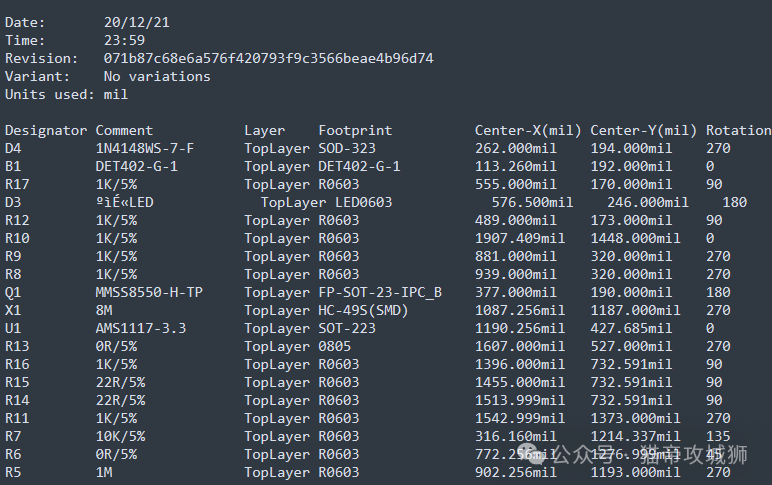Click the HC-49S(SMD) footprint entry
Viewport: 772px width, 485px height.
(363, 311)
